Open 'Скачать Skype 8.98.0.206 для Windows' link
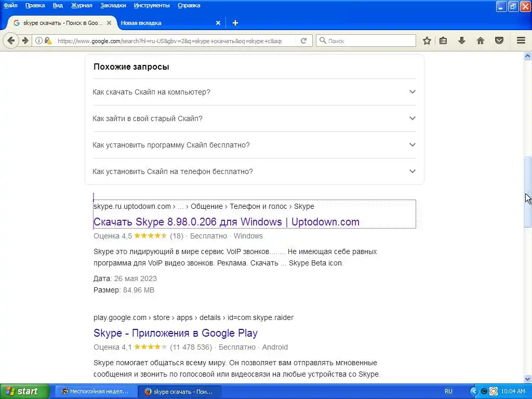The height and width of the screenshot is (399, 532). [x=227, y=222]
